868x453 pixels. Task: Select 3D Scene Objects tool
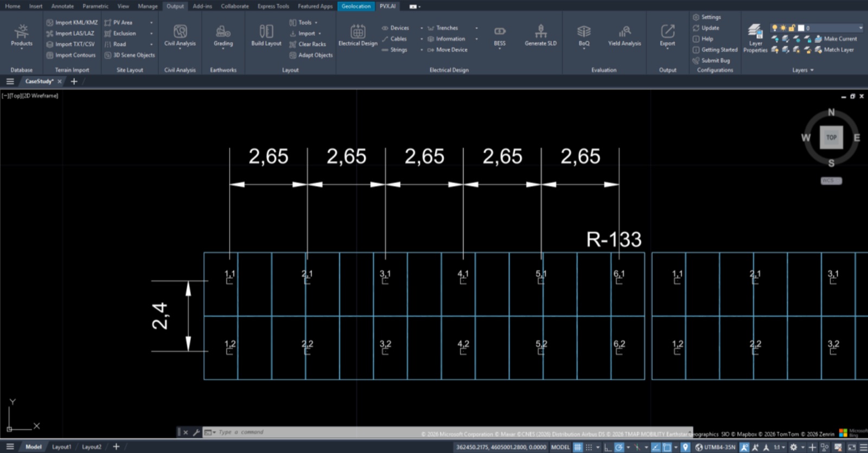click(x=130, y=55)
